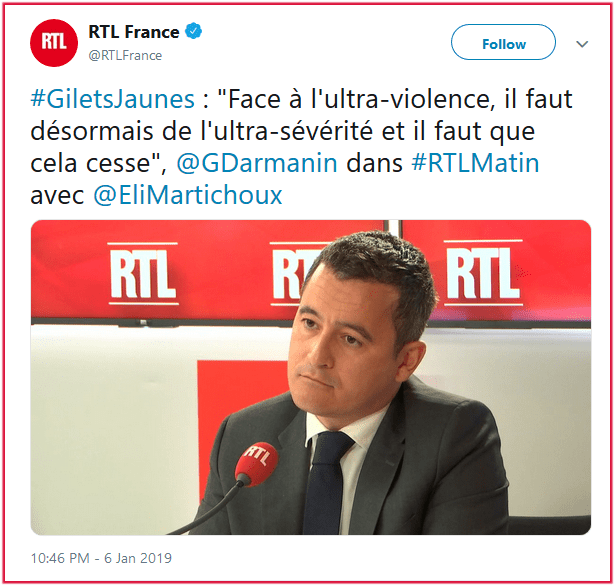Open the tweet options chevron menu

point(582,44)
